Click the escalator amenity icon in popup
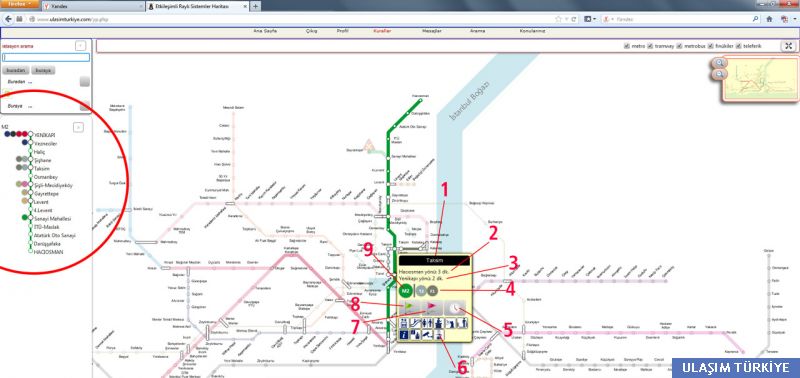Screen dimensions: 800x378 (x=415, y=323)
